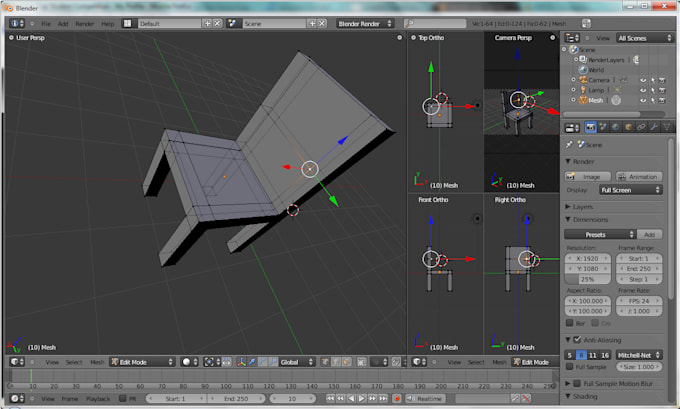Screen dimensions: 680x409
Task: Open the Help menu
Action: [x=108, y=23]
